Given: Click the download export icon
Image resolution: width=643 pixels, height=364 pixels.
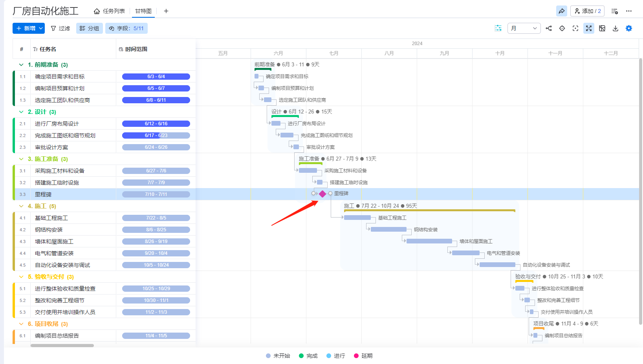Looking at the screenshot, I should [x=616, y=28].
